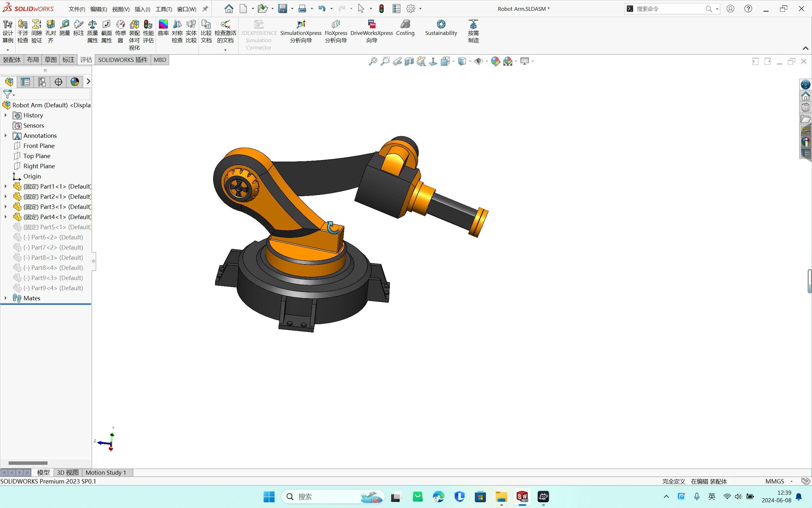Open Section Properties (截面属性)

(x=106, y=31)
